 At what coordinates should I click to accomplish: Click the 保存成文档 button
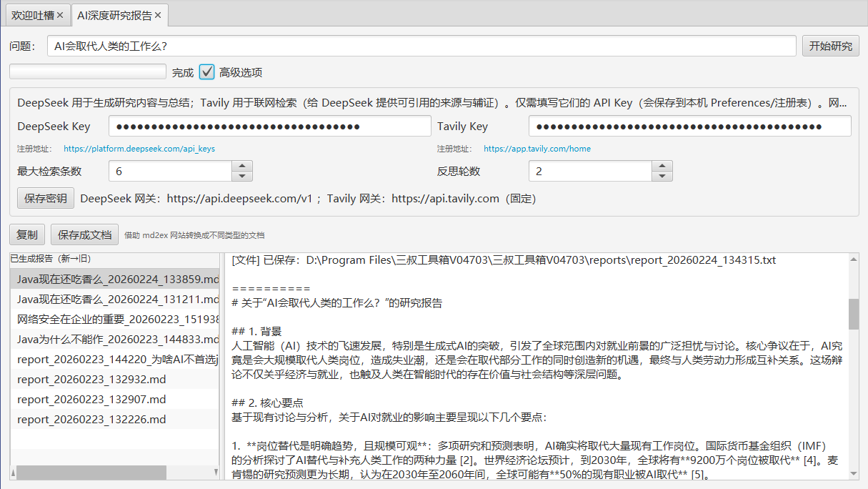85,234
